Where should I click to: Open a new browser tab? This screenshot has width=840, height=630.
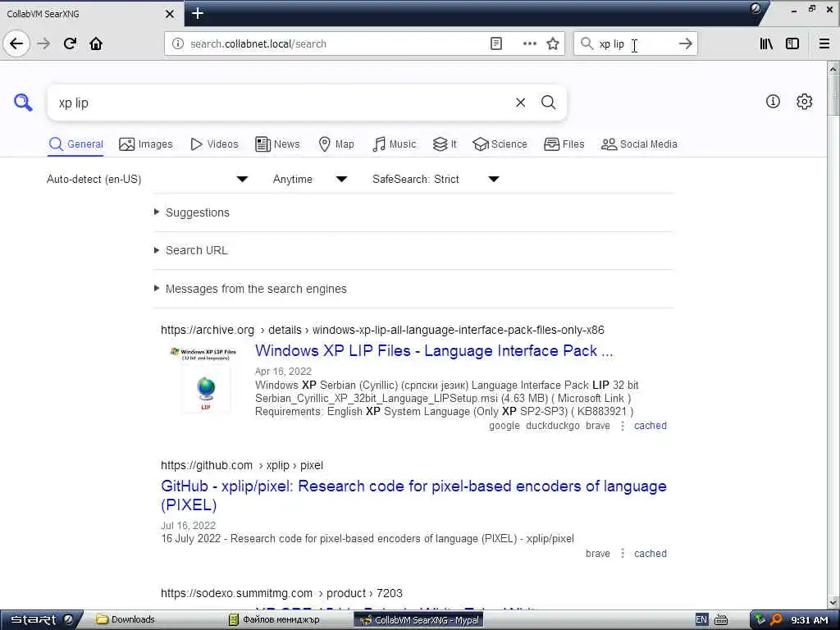click(x=197, y=13)
